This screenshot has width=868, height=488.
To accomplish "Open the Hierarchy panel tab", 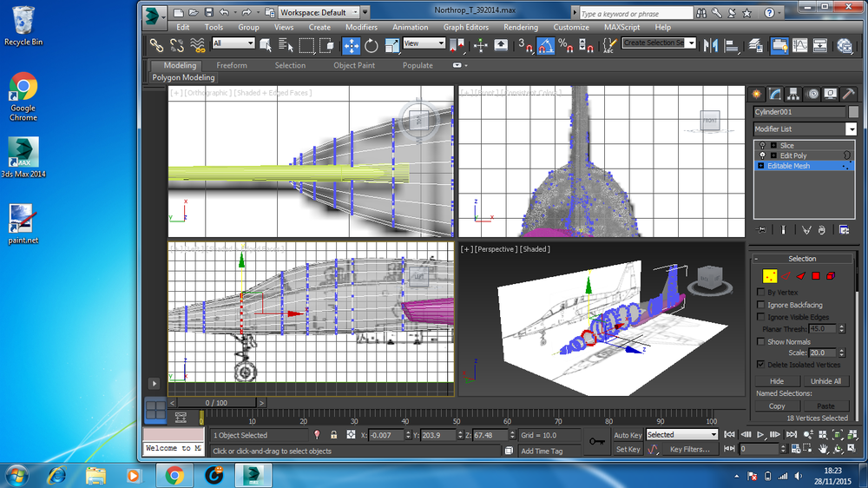I will (x=793, y=94).
